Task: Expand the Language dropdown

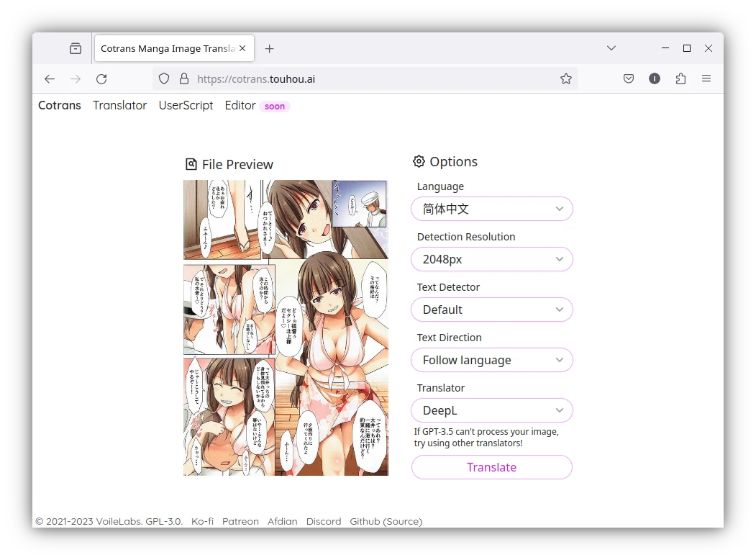Action: click(x=492, y=209)
